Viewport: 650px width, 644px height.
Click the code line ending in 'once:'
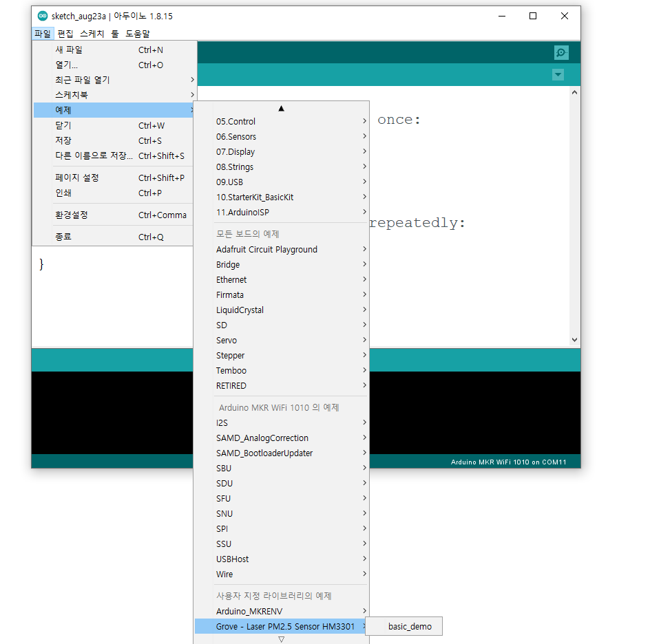399,120
